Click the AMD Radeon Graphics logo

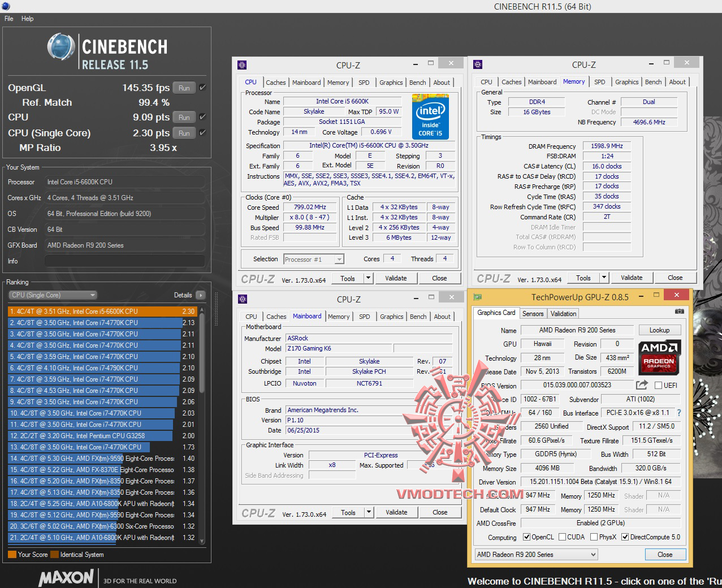659,357
